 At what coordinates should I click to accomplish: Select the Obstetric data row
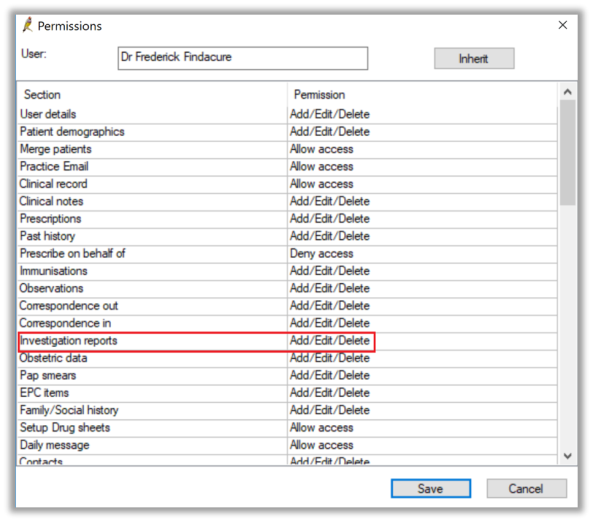point(288,358)
